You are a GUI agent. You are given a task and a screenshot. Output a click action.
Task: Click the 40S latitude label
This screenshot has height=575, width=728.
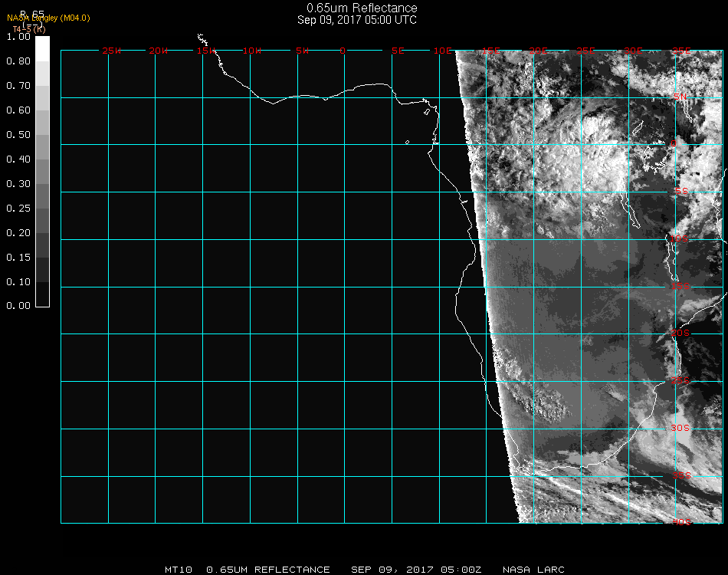tap(682, 522)
